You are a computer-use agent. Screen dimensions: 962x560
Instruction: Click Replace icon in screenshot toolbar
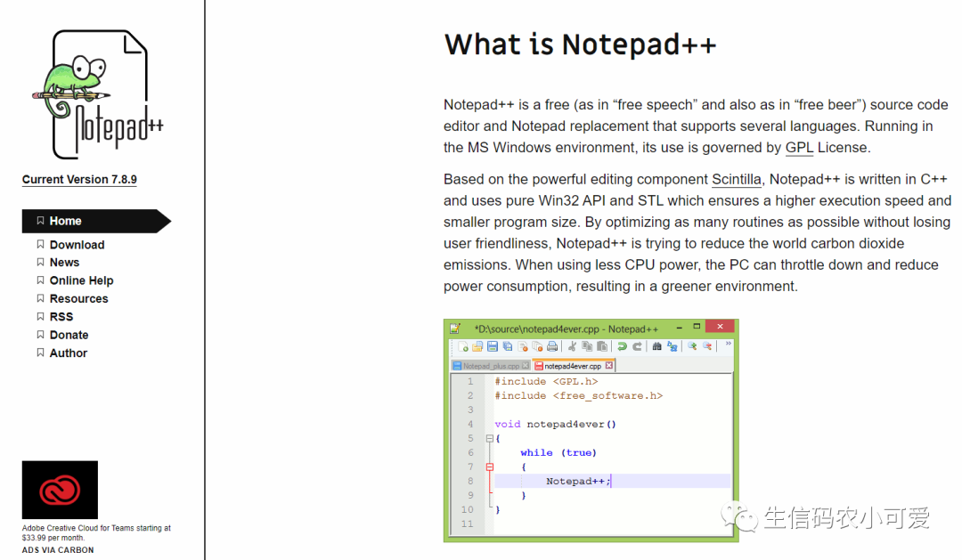point(673,346)
